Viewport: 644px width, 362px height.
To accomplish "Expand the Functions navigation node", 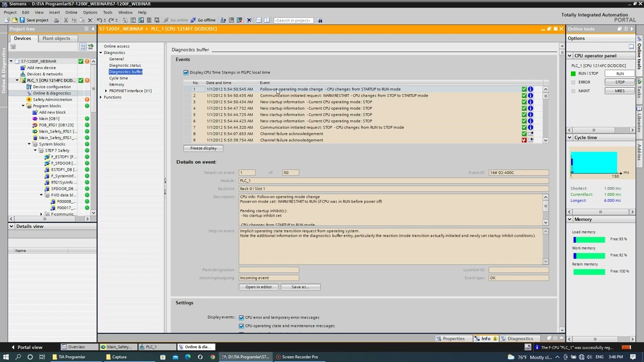I will [101, 98].
